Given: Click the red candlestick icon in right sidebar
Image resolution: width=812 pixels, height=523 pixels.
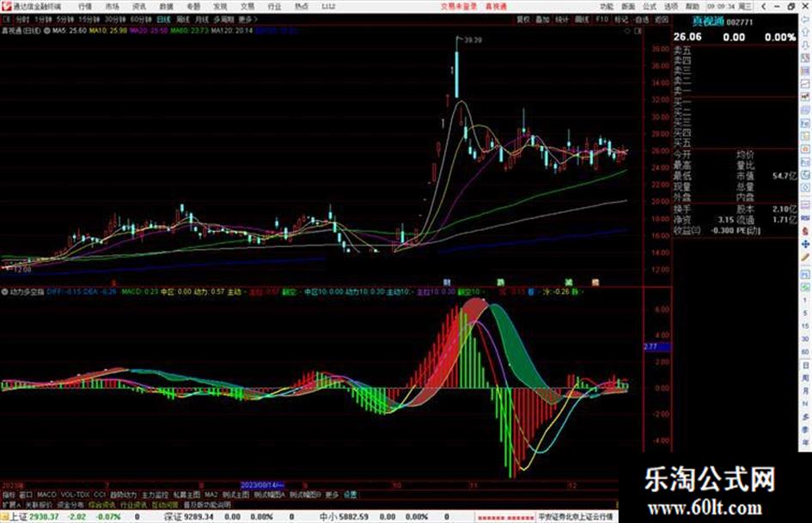Looking at the screenshot, I should pyautogui.click(x=805, y=96).
